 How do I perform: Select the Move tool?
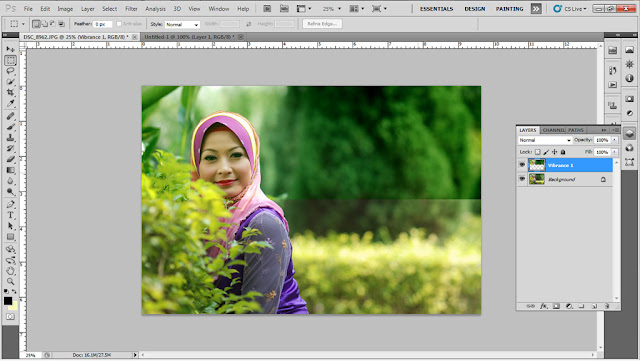click(x=11, y=49)
